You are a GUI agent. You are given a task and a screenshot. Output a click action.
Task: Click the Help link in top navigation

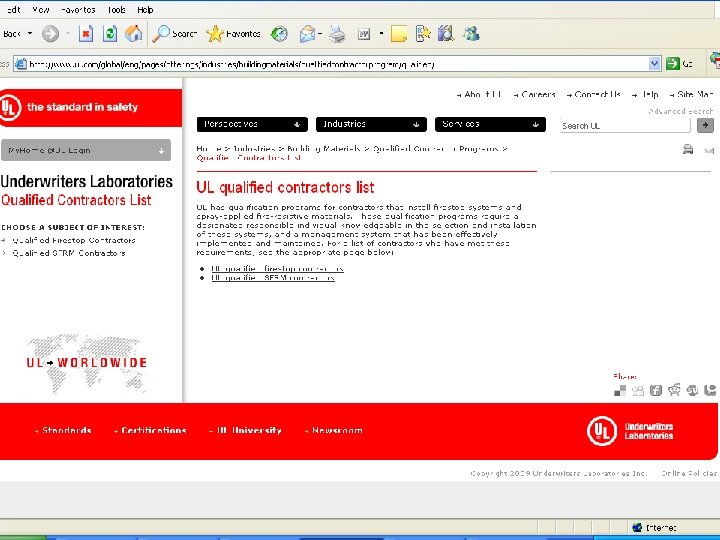click(x=649, y=94)
